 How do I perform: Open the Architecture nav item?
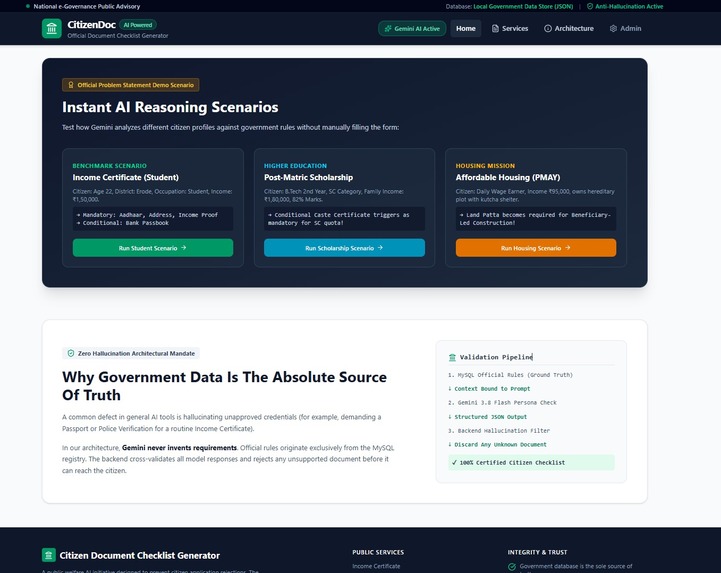(569, 29)
